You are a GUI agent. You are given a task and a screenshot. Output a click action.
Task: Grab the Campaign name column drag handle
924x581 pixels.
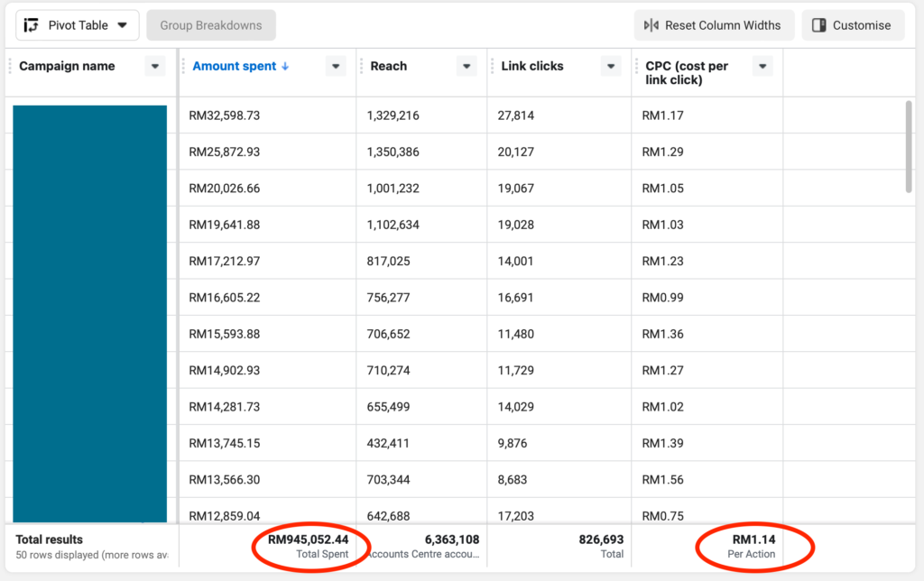click(x=11, y=66)
